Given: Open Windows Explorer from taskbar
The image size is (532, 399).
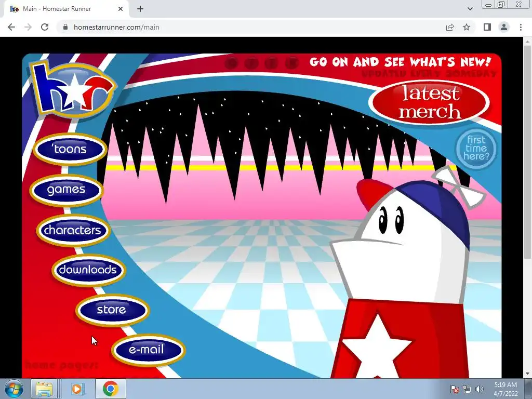Looking at the screenshot, I should (x=45, y=389).
